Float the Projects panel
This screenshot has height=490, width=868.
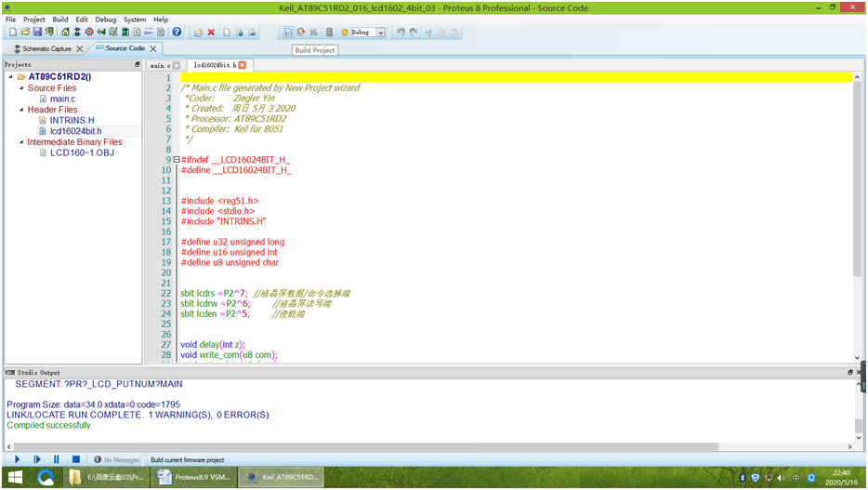(138, 65)
